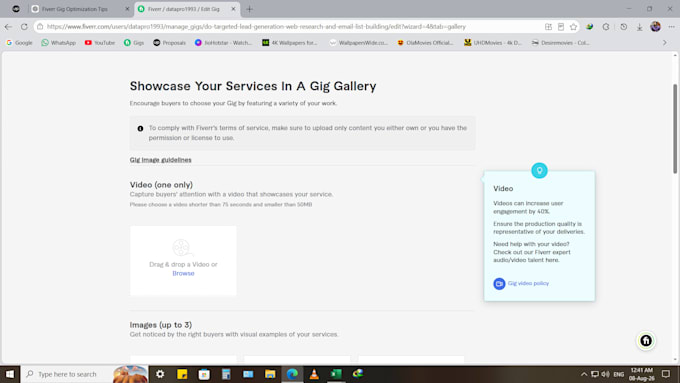Click the ENG language indicator

coord(618,374)
